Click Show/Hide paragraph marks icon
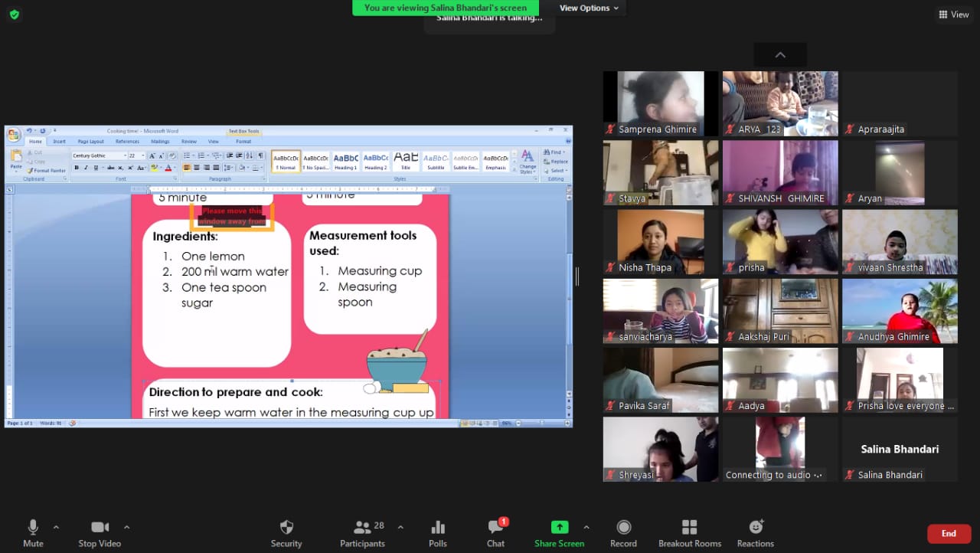This screenshot has height=553, width=980. pos(260,155)
